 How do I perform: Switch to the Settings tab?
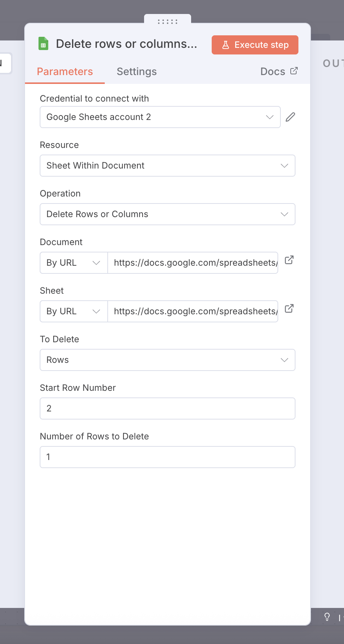[137, 71]
